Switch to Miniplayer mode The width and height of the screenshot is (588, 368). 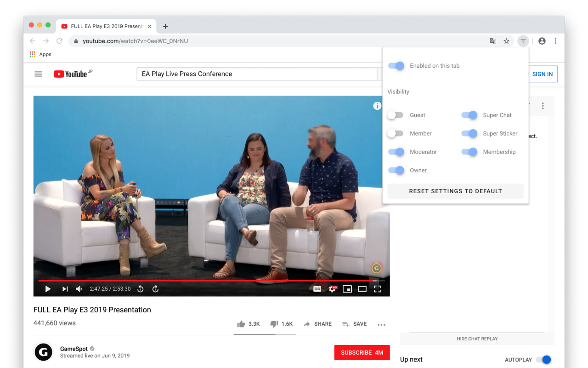pyautogui.click(x=347, y=288)
